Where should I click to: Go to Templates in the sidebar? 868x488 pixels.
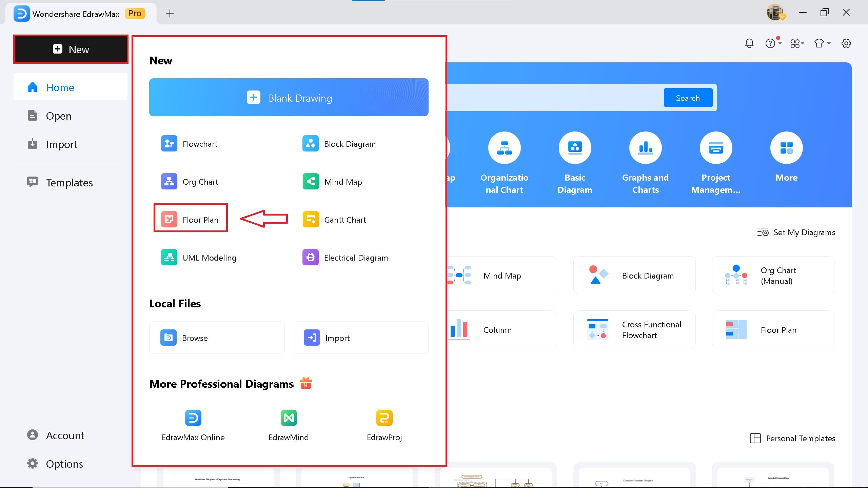click(x=71, y=183)
